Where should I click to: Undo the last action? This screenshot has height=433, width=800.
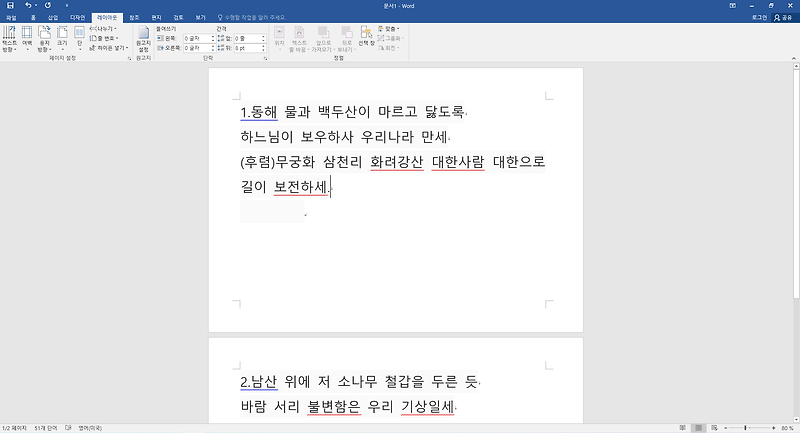point(28,5)
